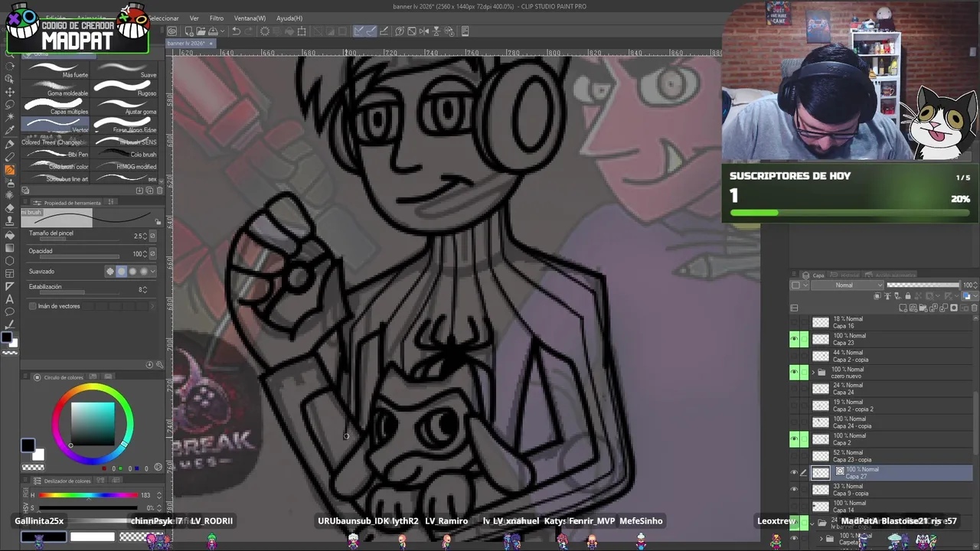Toggle visibility eye of czero nuevo folder
The height and width of the screenshot is (551, 980).
click(x=794, y=373)
